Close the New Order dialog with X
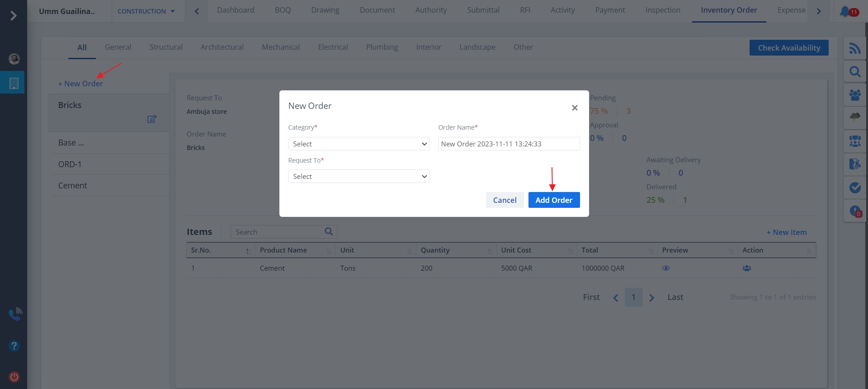 pyautogui.click(x=575, y=108)
